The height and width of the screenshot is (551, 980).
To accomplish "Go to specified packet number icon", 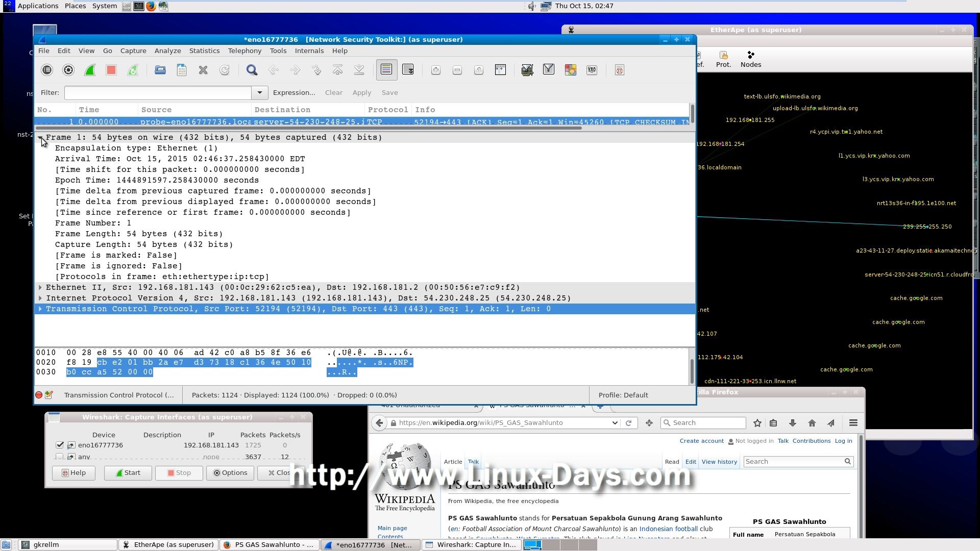I will pyautogui.click(x=316, y=70).
